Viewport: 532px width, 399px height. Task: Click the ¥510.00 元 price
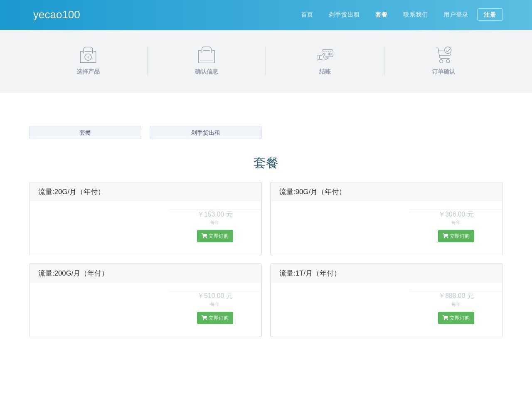point(215,296)
